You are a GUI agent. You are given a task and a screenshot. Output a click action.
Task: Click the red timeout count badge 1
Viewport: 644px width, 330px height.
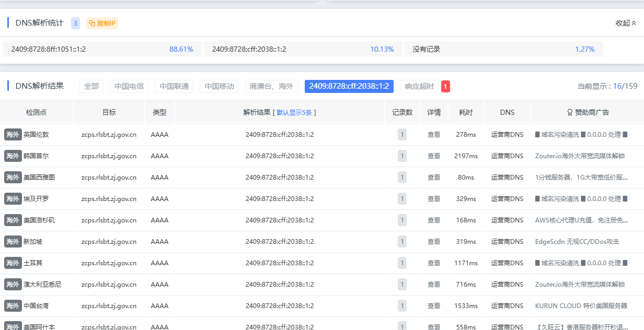pyautogui.click(x=445, y=86)
